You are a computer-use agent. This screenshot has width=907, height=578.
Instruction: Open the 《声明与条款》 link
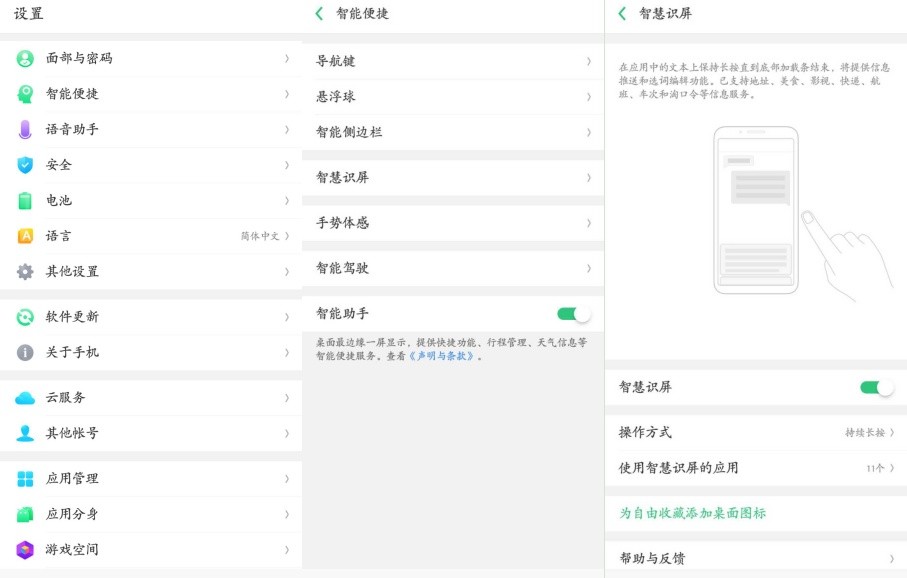pyautogui.click(x=441, y=356)
